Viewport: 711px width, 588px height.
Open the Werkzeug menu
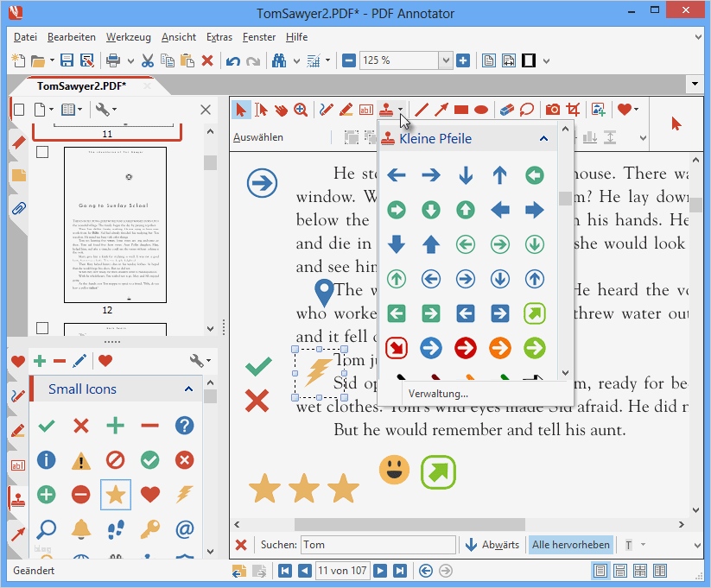click(129, 37)
